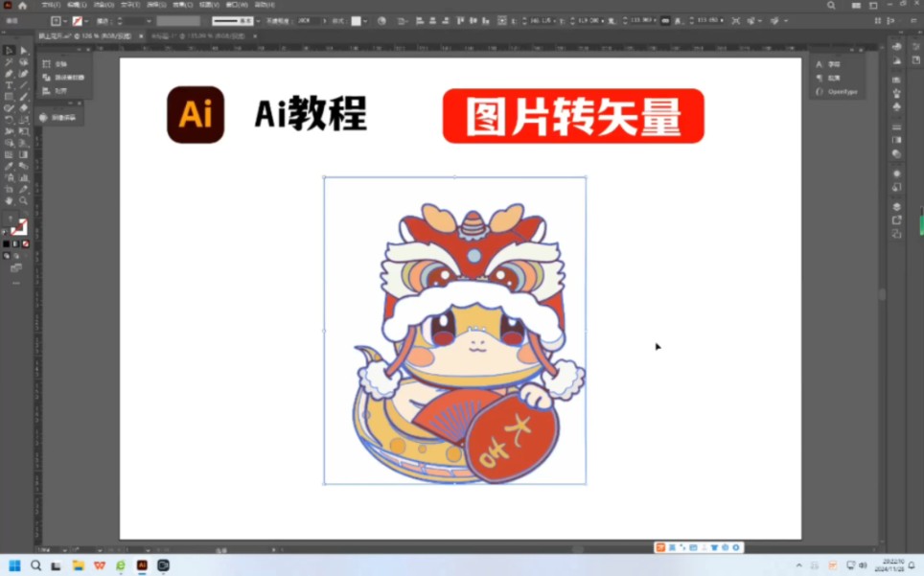Set the toolbox color mode to solid Color

coord(7,243)
